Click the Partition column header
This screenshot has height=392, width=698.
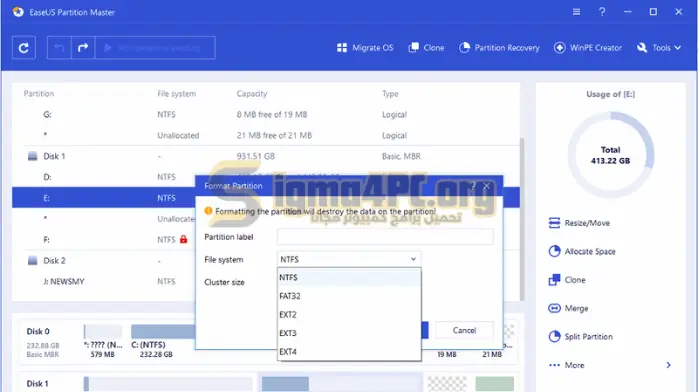(x=39, y=93)
